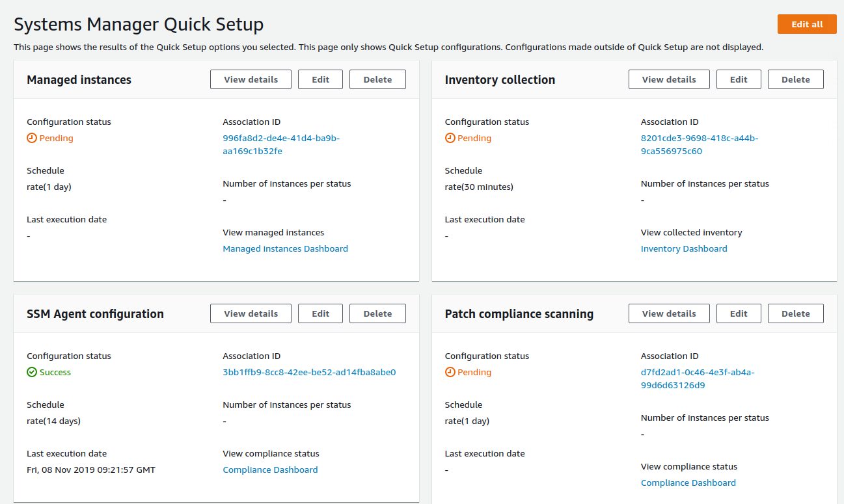
Task: Open Compliance Dashboard in SSM Agent configuration
Action: pyautogui.click(x=270, y=470)
